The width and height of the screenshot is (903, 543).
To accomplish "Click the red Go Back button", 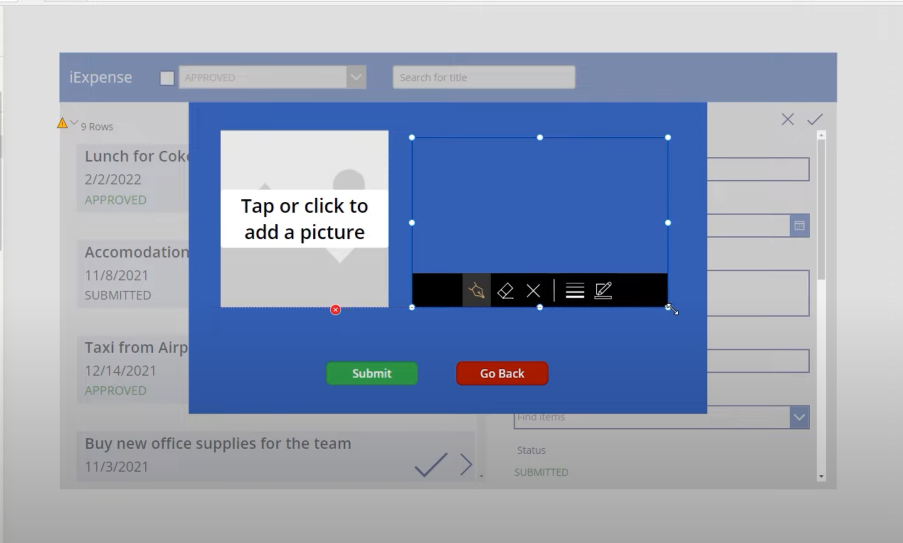I will [x=502, y=373].
